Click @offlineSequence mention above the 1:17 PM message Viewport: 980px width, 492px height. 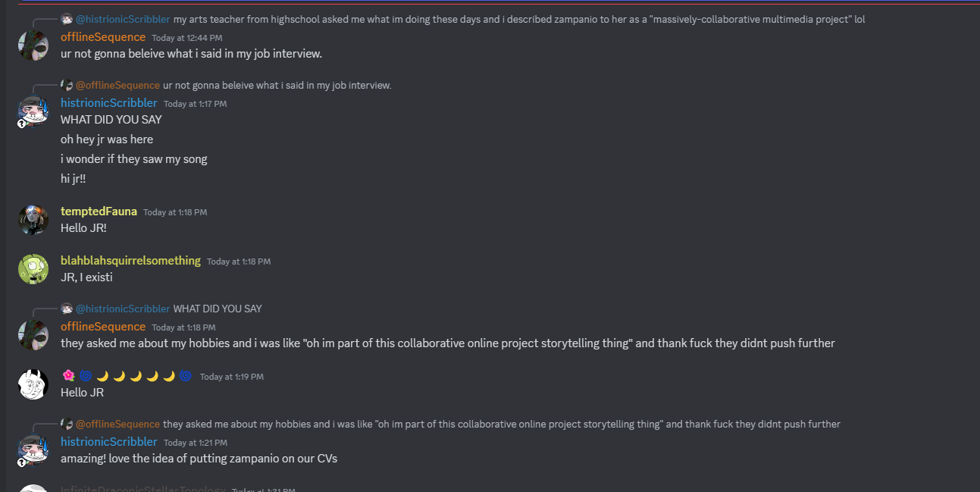tap(117, 85)
